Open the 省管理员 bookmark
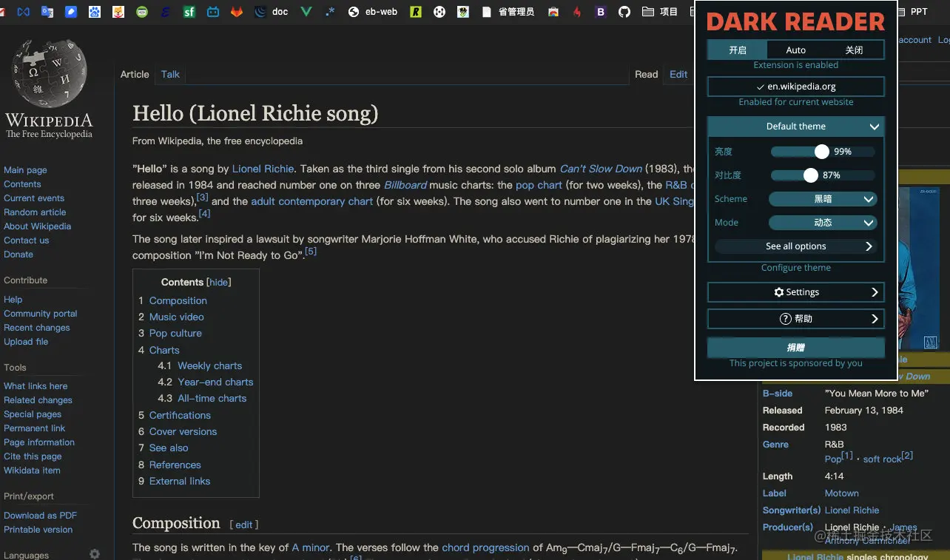 [508, 12]
